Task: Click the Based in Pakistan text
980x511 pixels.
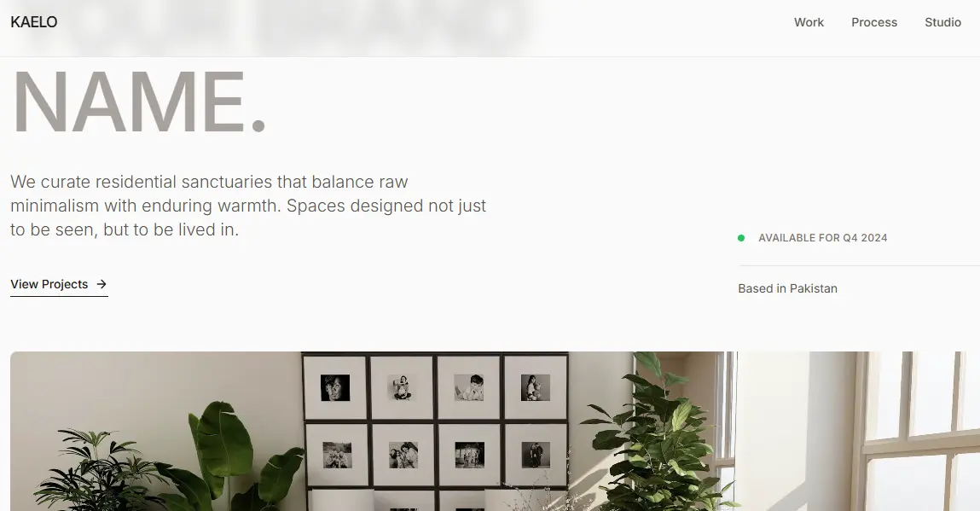Action: pos(787,288)
